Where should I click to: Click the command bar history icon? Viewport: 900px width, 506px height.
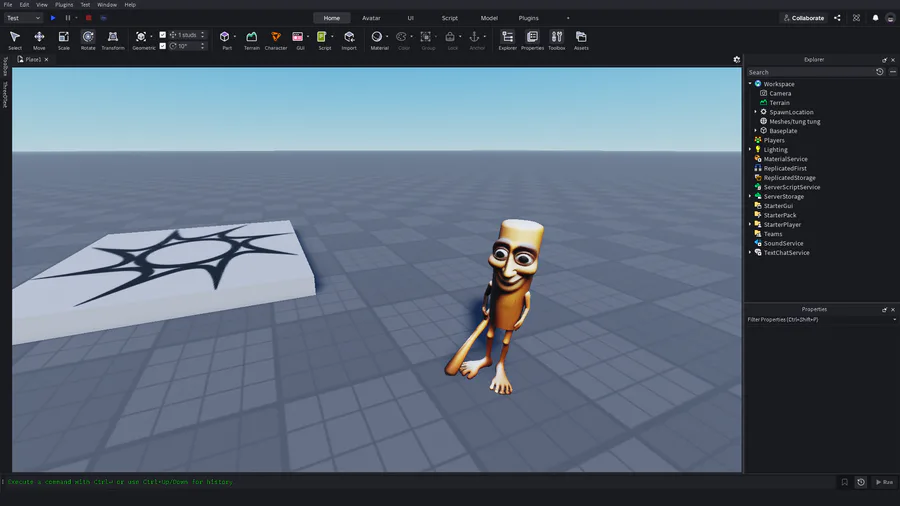(x=861, y=482)
